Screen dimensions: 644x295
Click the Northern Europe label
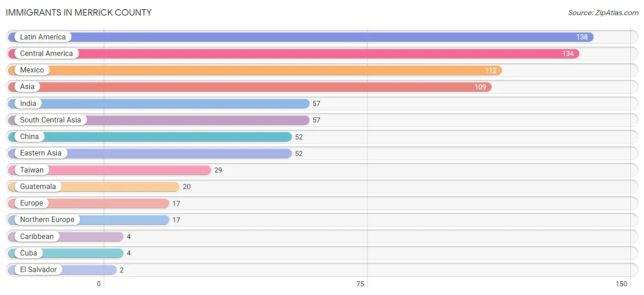coord(47,220)
